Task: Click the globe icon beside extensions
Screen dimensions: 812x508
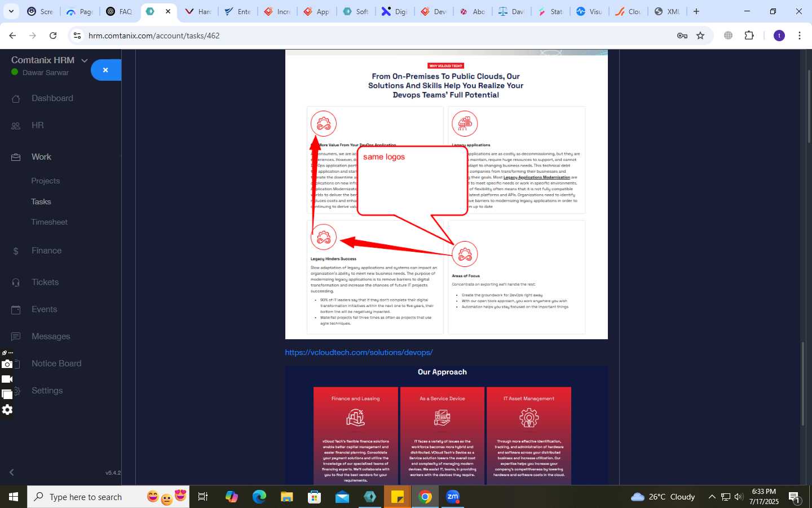Action: coord(729,36)
